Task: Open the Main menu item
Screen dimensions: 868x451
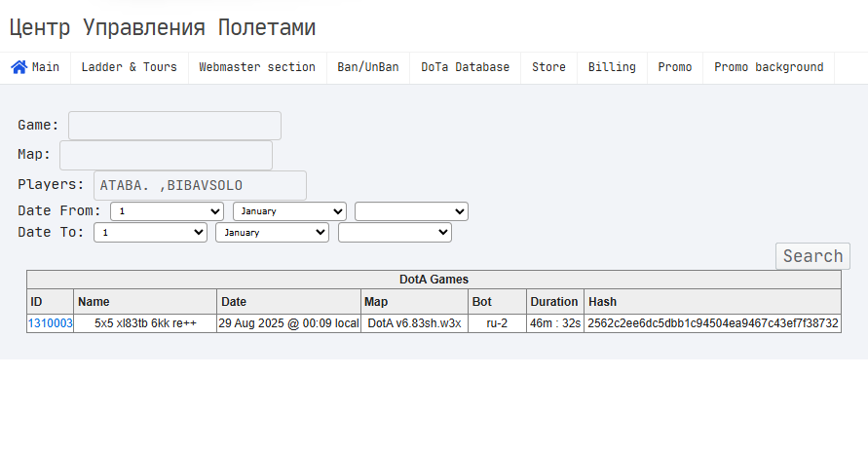Action: (35, 67)
